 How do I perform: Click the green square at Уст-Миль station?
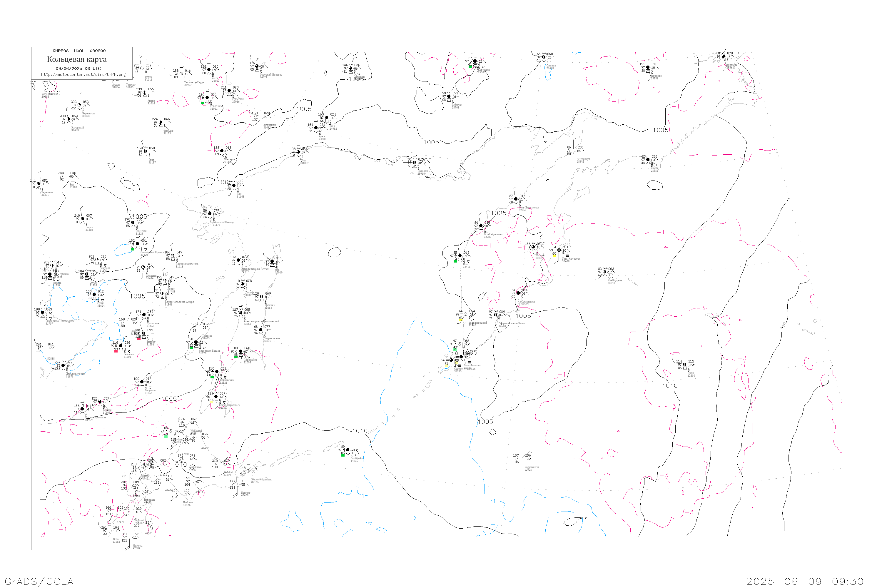tap(203, 103)
